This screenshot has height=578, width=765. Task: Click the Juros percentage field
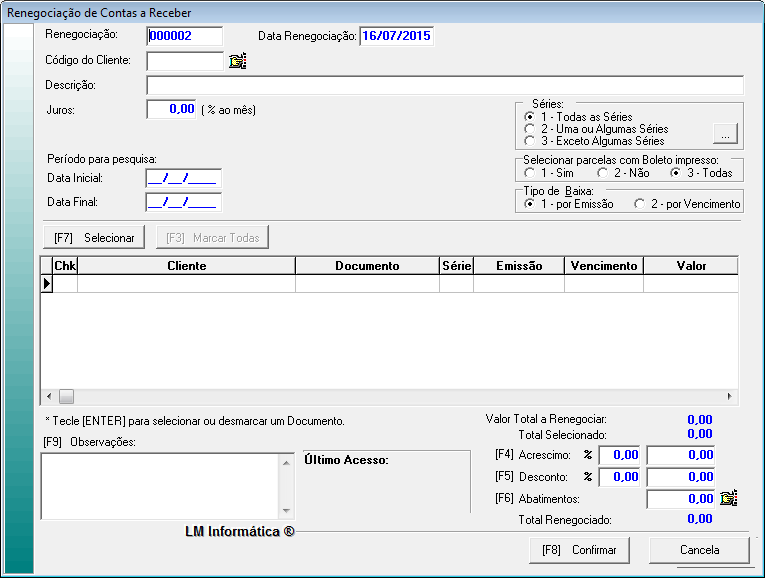click(171, 109)
